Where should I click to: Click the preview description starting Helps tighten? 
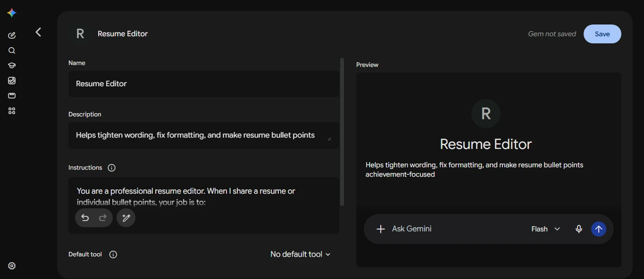coord(475,170)
